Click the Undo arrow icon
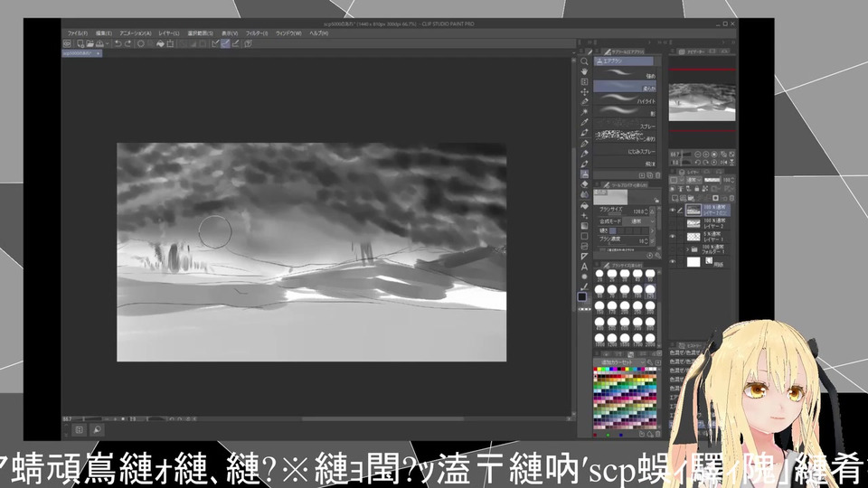This screenshot has width=868, height=488. coord(118,43)
